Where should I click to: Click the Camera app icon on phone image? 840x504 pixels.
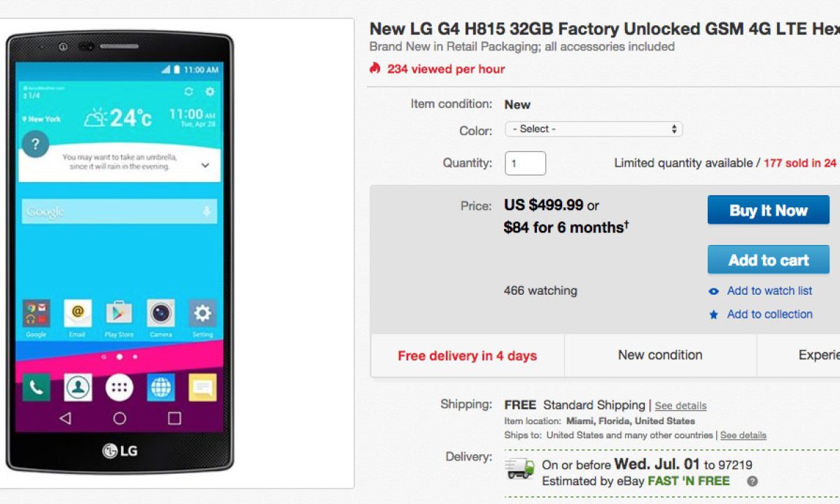(161, 313)
